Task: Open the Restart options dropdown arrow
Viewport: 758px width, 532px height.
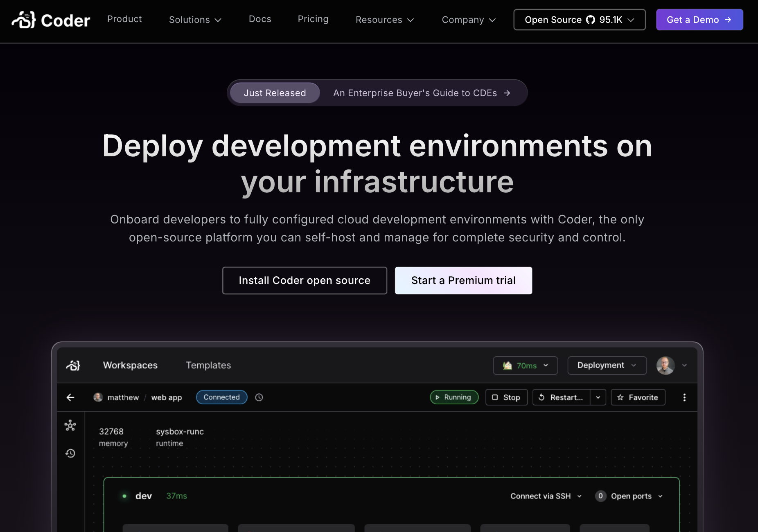Action: (x=598, y=397)
